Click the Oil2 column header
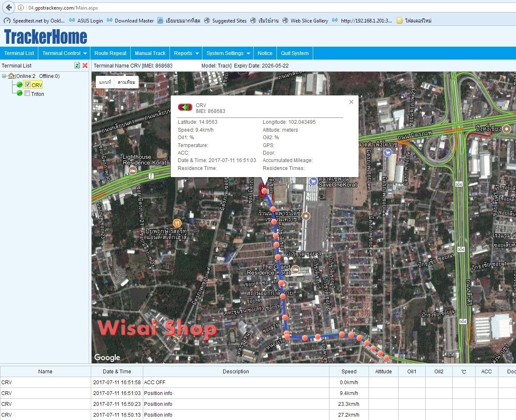 click(x=439, y=372)
